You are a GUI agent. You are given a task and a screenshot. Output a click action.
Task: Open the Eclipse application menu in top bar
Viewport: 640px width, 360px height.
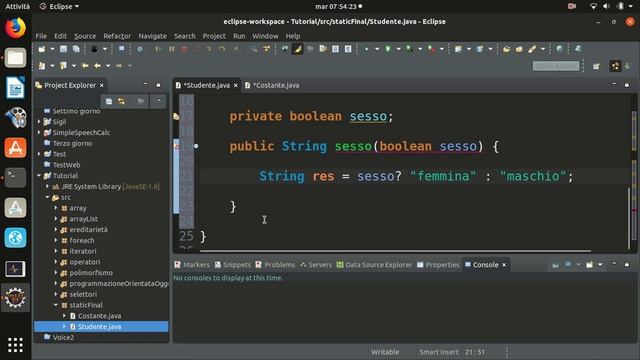(x=60, y=7)
